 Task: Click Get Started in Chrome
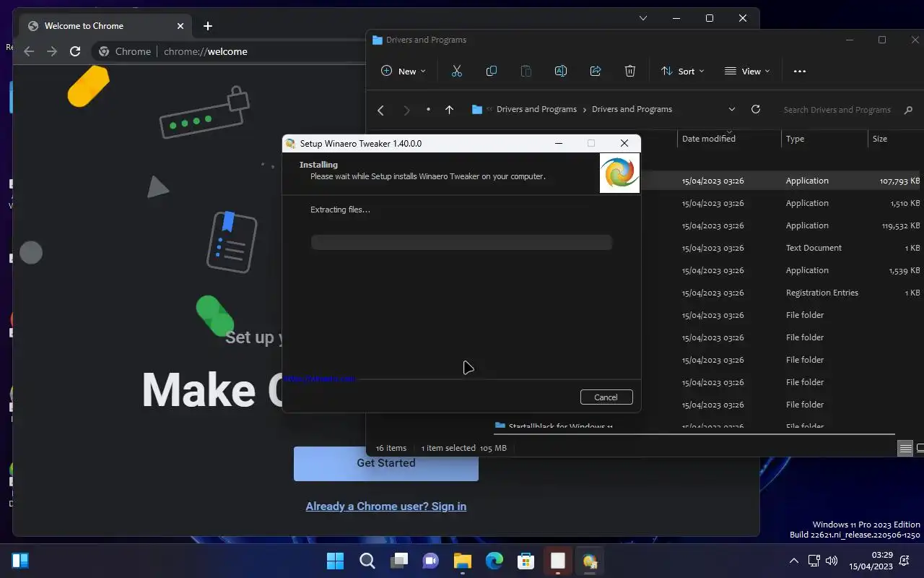[385, 463]
